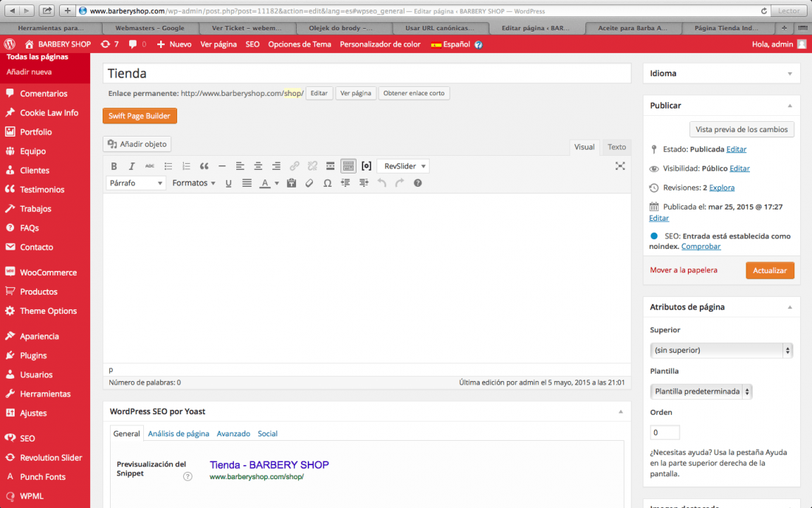The image size is (812, 508).
Task: Click the snippet preview help icon
Action: (x=187, y=476)
